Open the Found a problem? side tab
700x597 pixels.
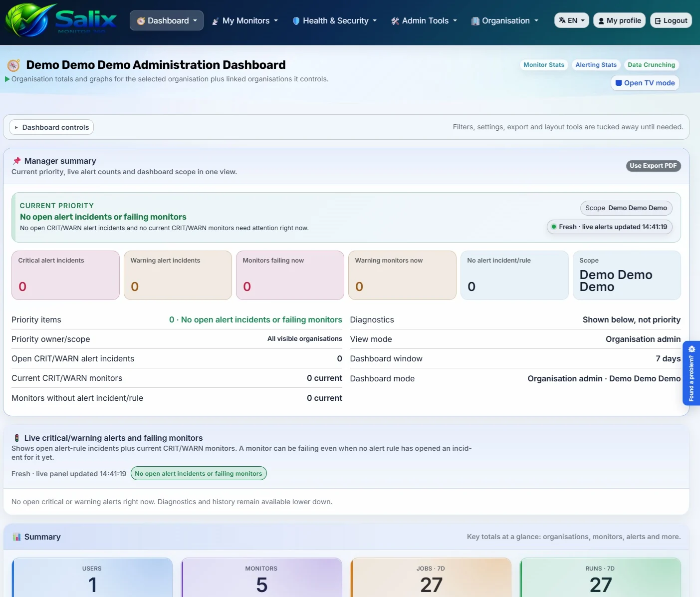click(692, 373)
